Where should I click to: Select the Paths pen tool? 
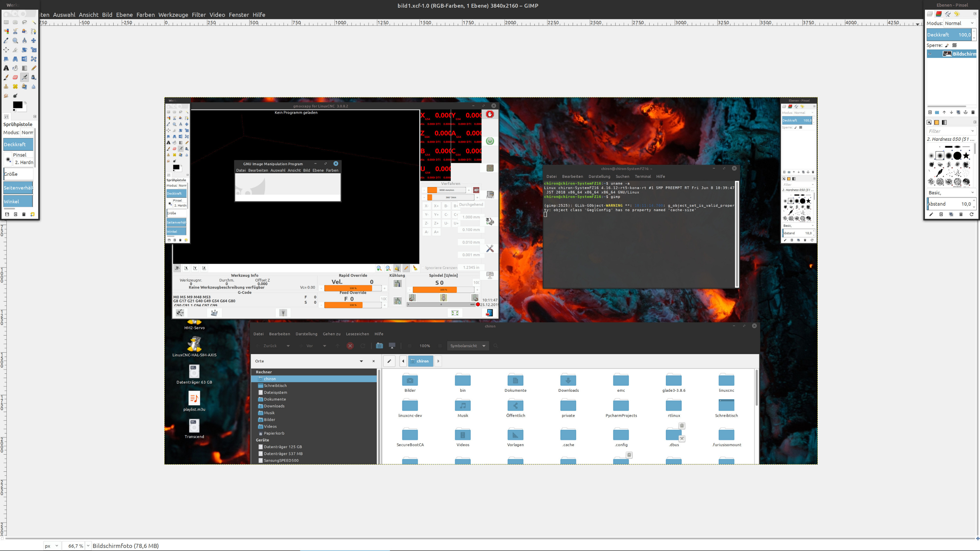tap(33, 32)
